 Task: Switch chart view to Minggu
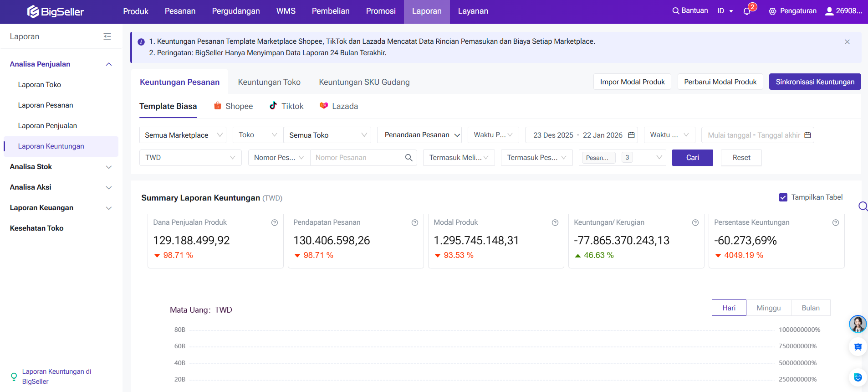coord(768,308)
